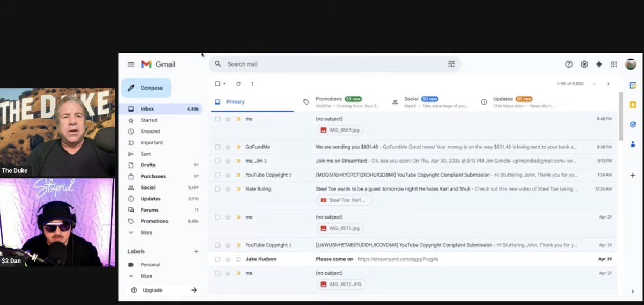The image size is (644, 305).
Task: Select the IMG_8575.jpg email checkbox
Action: (x=217, y=217)
